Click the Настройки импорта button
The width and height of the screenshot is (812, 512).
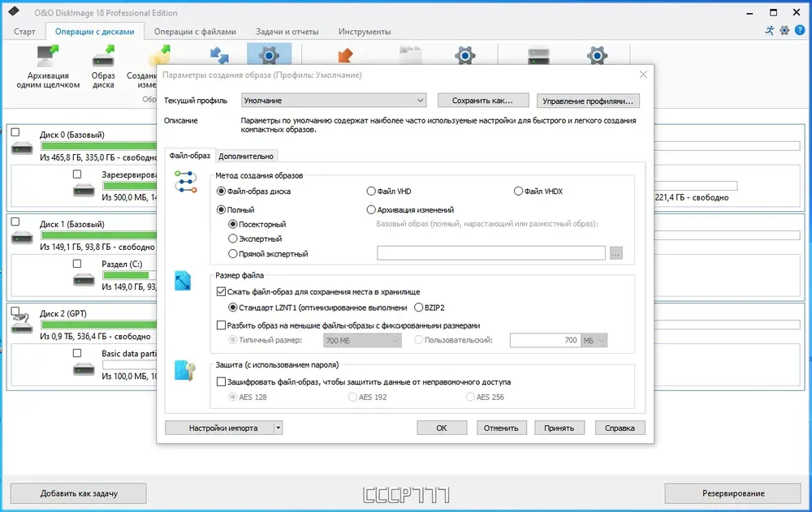point(219,428)
